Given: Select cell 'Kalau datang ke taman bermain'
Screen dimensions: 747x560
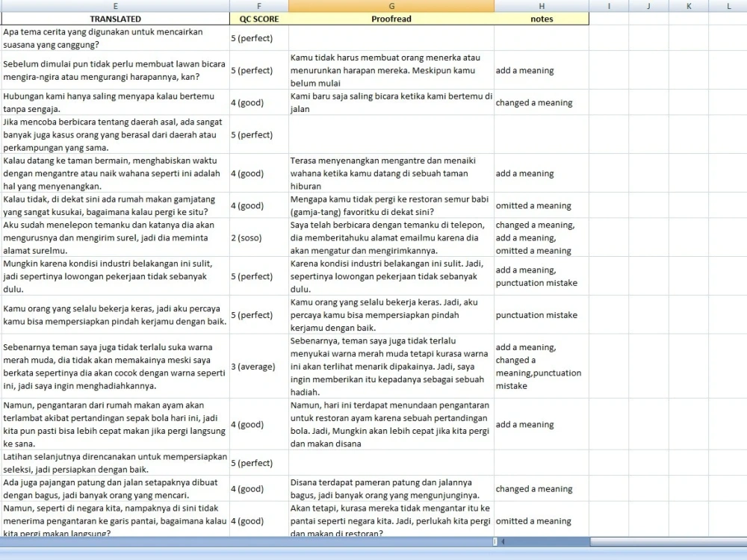Looking at the screenshot, I should pos(115,173).
